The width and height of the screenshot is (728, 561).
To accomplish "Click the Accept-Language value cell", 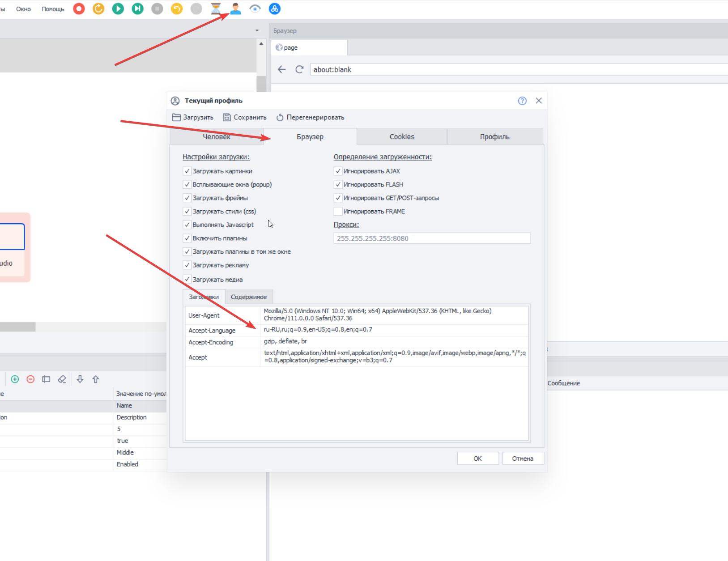I will click(394, 330).
